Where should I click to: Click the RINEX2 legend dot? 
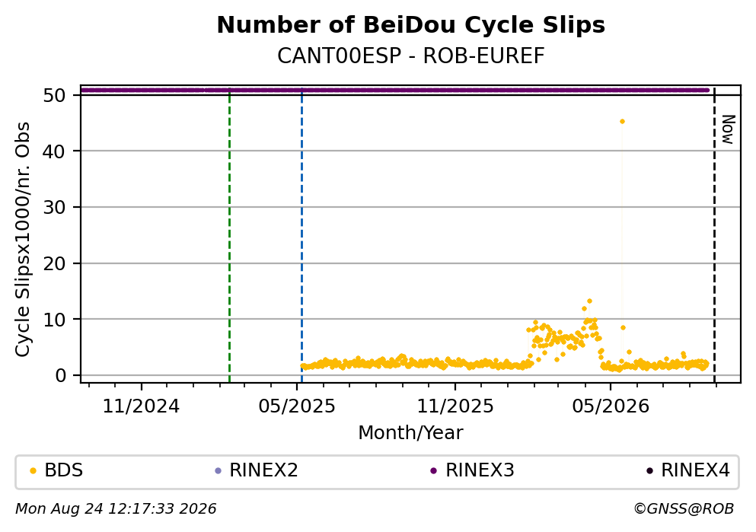coord(218,471)
